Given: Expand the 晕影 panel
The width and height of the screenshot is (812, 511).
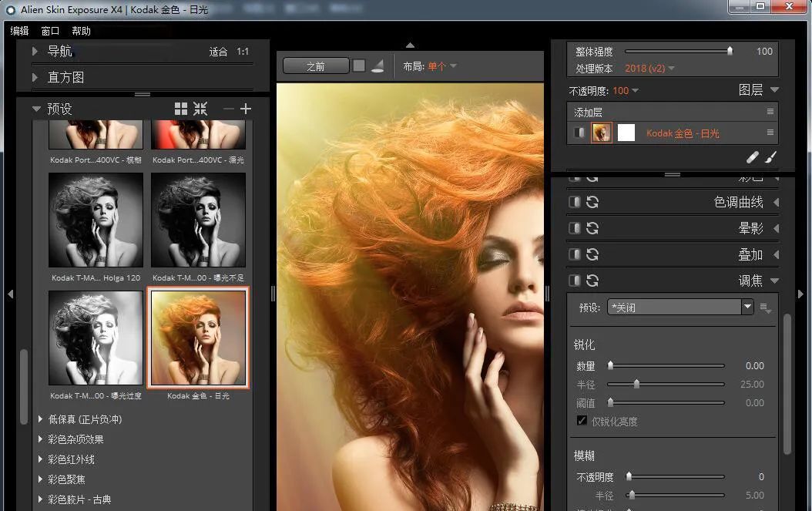Looking at the screenshot, I should (x=776, y=228).
